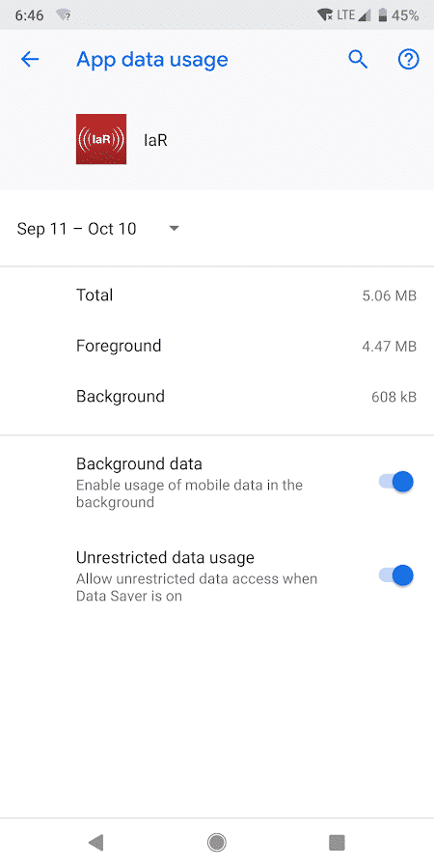Tap the recent apps square button
434x868 pixels.
pyautogui.click(x=337, y=843)
